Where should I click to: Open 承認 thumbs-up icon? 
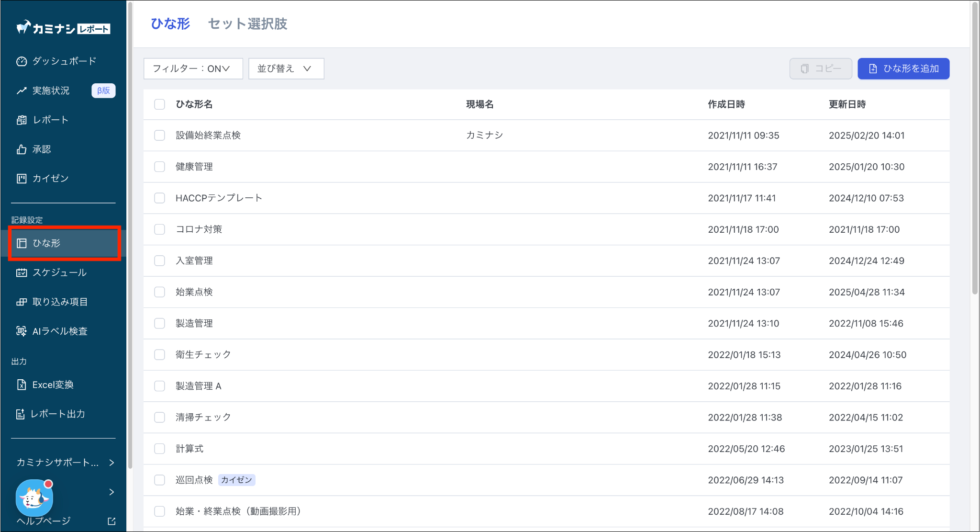pos(21,149)
